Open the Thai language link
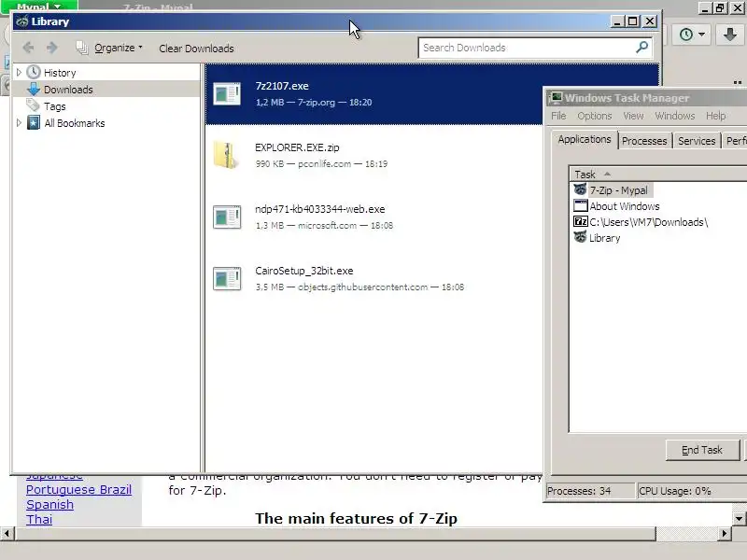 pos(39,520)
